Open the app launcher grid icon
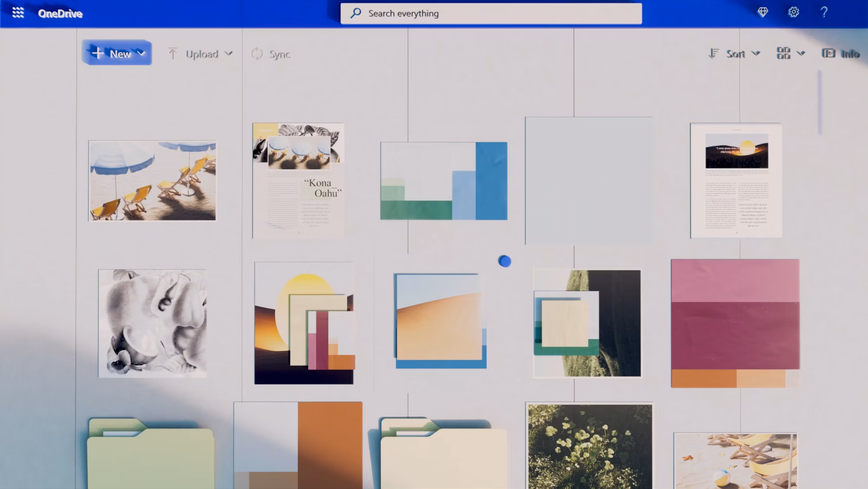Viewport: 868px width, 489px height. (18, 13)
